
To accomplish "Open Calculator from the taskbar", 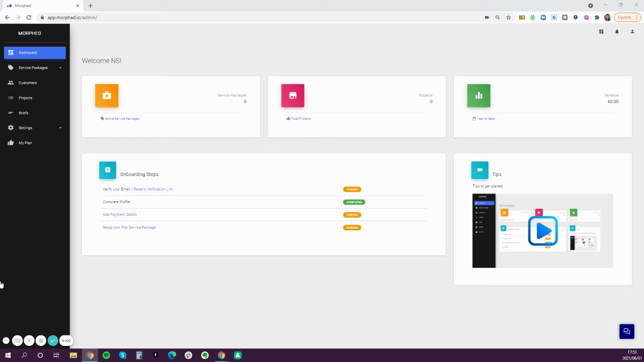I will (139, 355).
